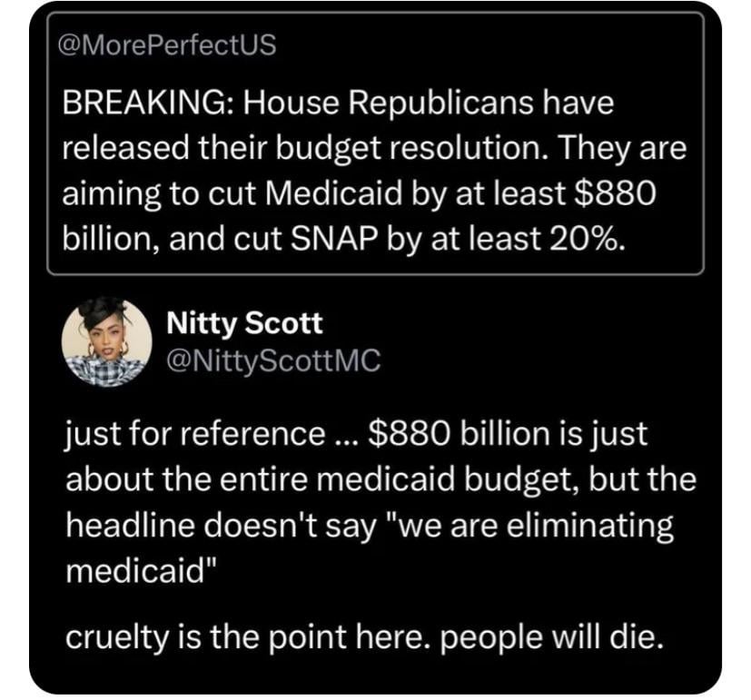
Task: Click "just for reference" in the reply
Action: (187, 434)
